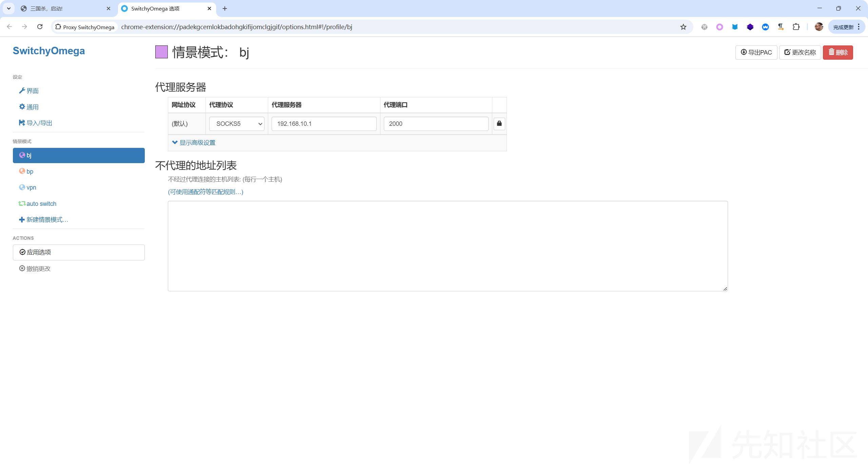Close the 三国杀，启动! tab

point(108,8)
